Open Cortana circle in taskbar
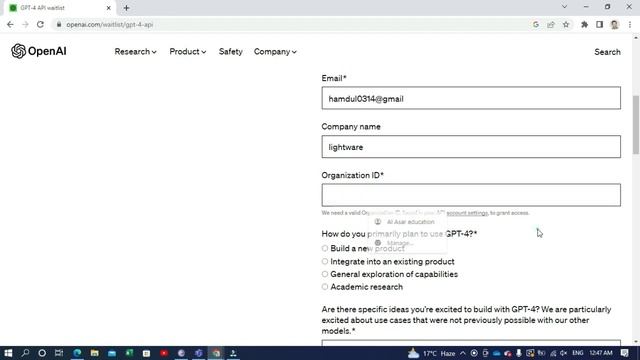The image size is (640, 360). 42,353
